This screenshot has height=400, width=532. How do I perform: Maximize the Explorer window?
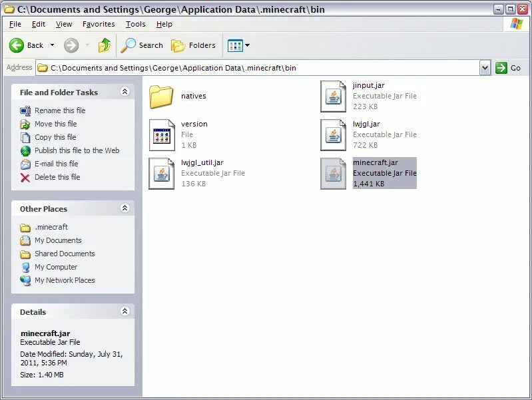(x=510, y=9)
